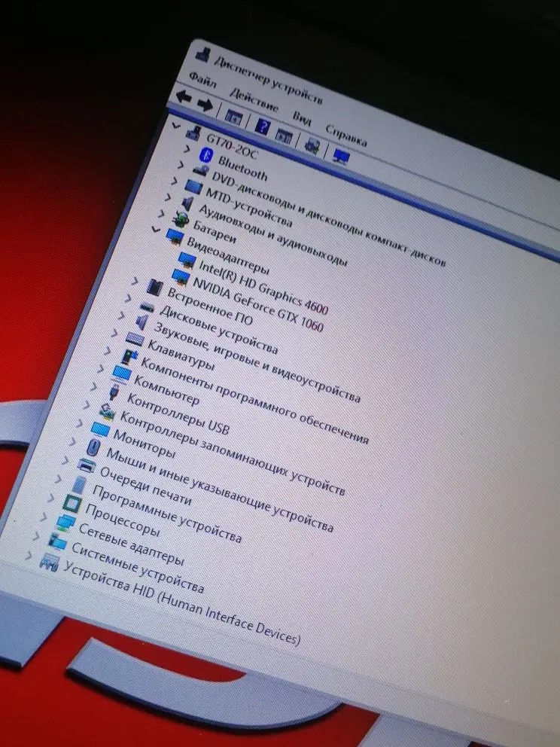Screen dimensions: 560x747
Task: Select the GT70-2OC computer name
Action: (233, 145)
